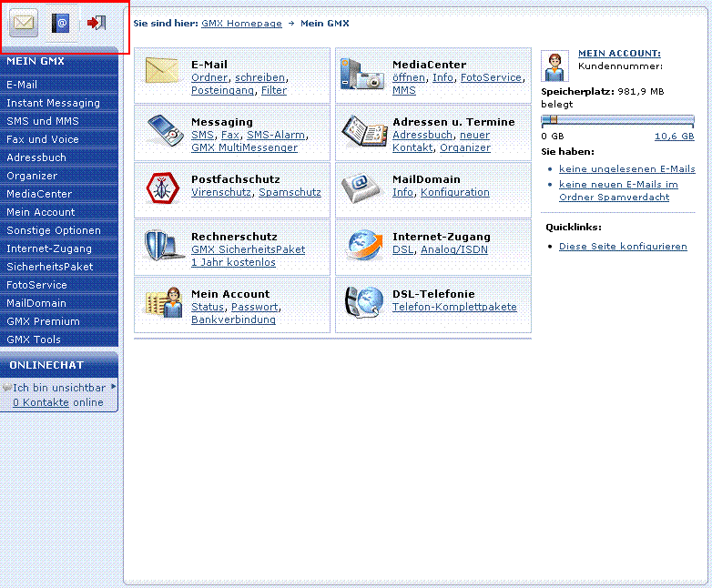Click the 'schreiben' link to compose mail
This screenshot has width=712, height=588.
(260, 77)
